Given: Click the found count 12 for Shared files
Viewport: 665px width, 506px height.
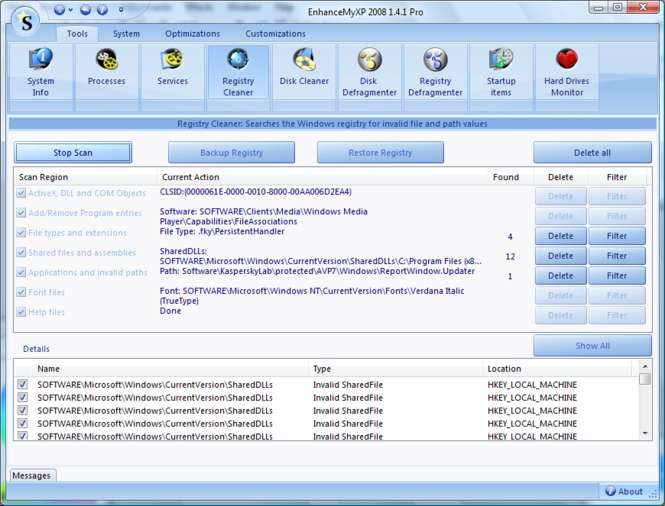Looking at the screenshot, I should coord(510,257).
